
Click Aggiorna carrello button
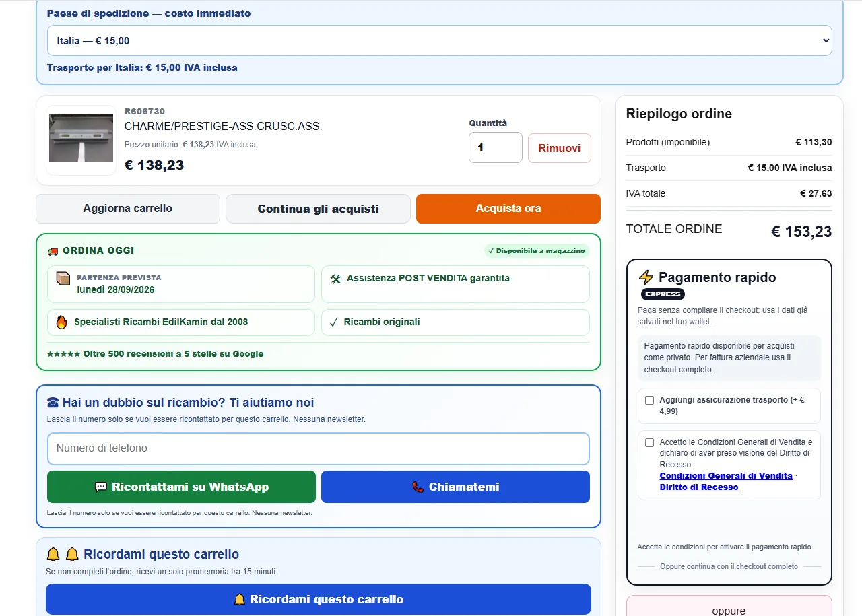[x=128, y=209]
